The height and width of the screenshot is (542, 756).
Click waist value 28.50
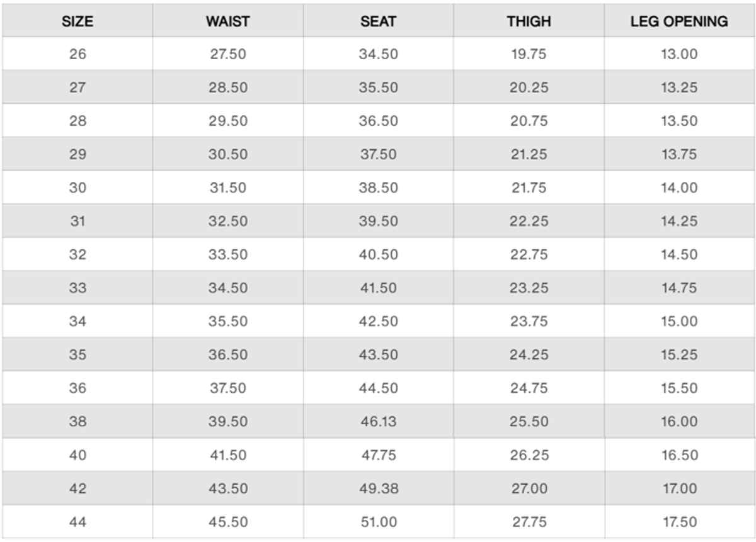[x=227, y=88]
